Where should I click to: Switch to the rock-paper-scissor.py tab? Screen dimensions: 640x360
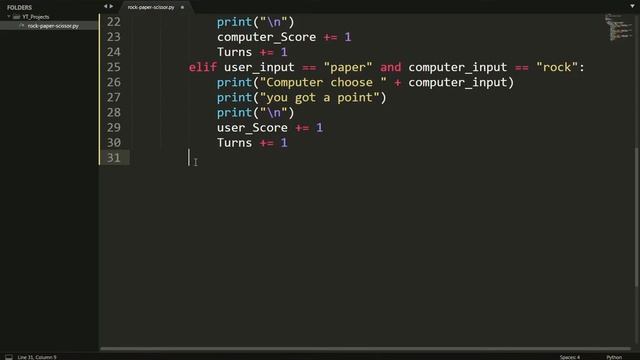151,7
